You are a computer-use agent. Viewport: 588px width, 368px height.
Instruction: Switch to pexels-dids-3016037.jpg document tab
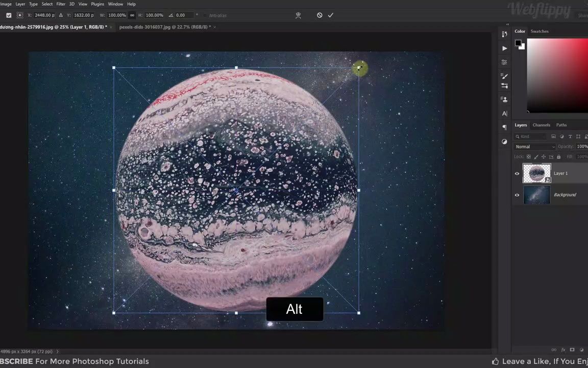(x=165, y=27)
